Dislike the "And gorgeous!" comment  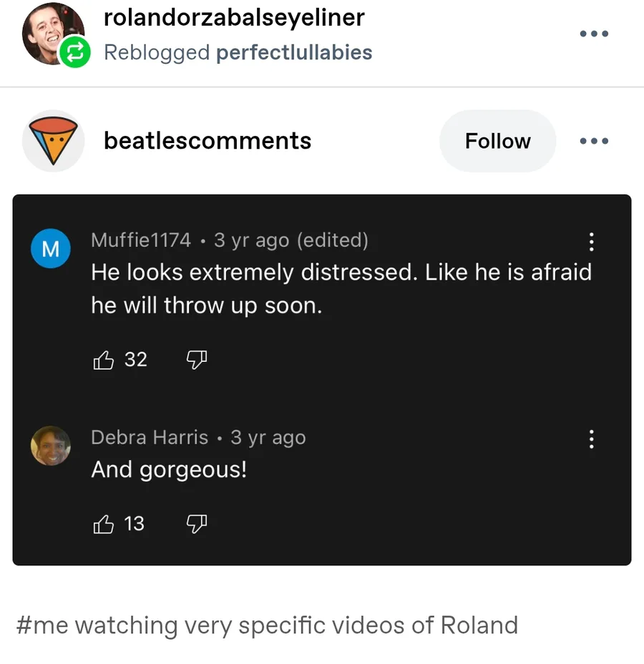[196, 525]
